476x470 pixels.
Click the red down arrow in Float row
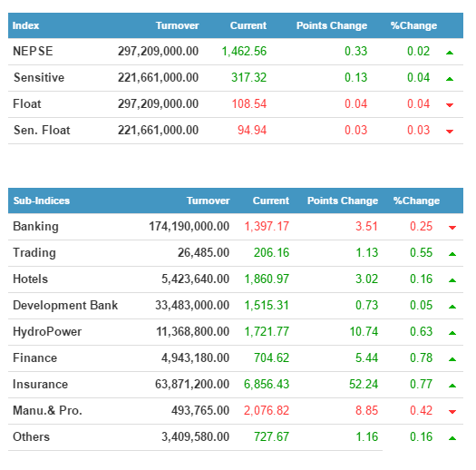coord(450,105)
